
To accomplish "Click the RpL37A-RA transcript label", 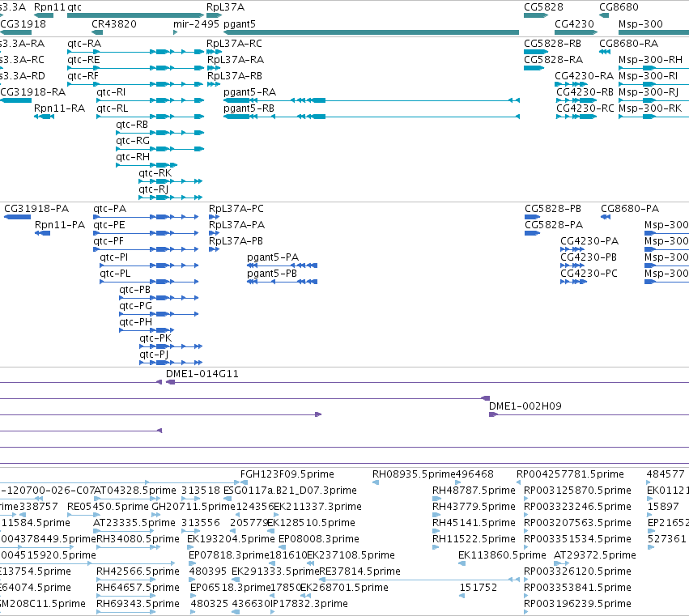I will pos(236,60).
